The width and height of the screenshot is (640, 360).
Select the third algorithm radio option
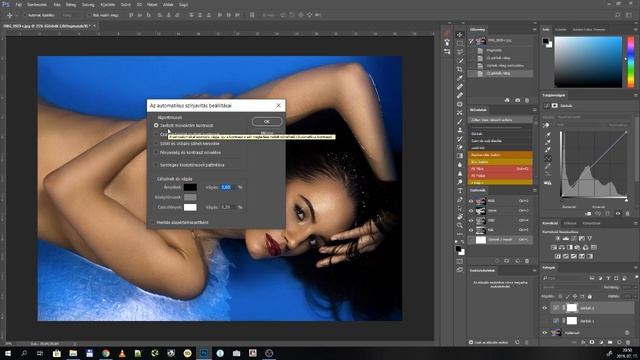pos(156,144)
